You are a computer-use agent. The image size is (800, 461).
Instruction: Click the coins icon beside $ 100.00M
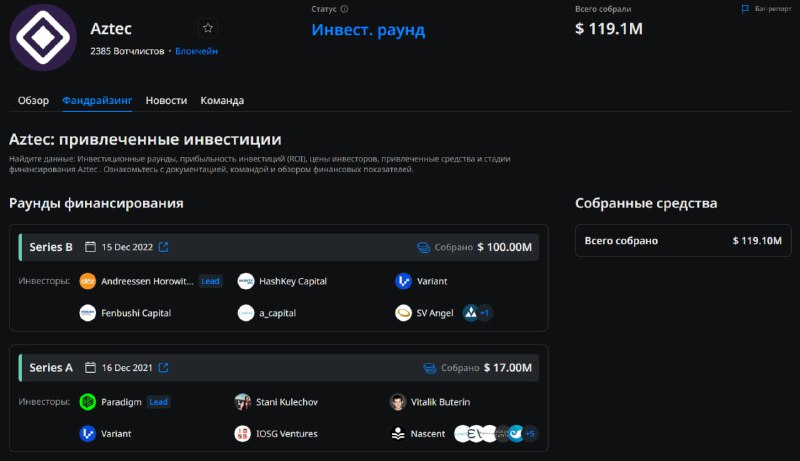click(x=423, y=247)
